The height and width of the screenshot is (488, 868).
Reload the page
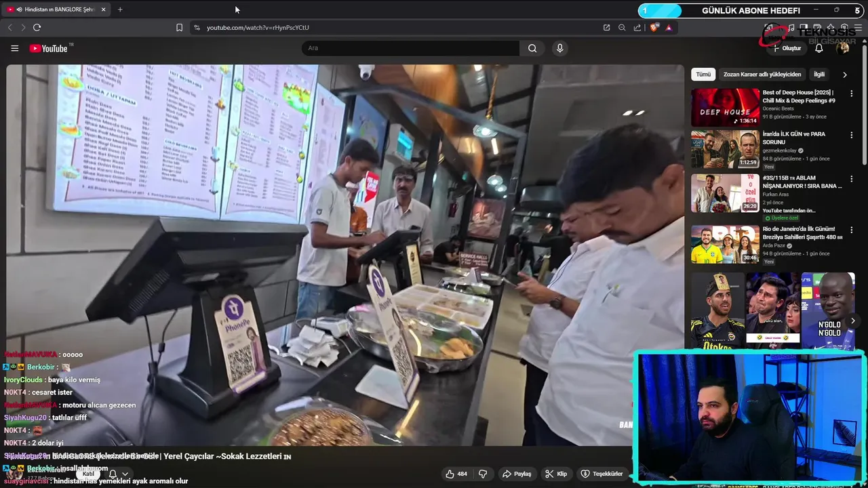tap(37, 27)
